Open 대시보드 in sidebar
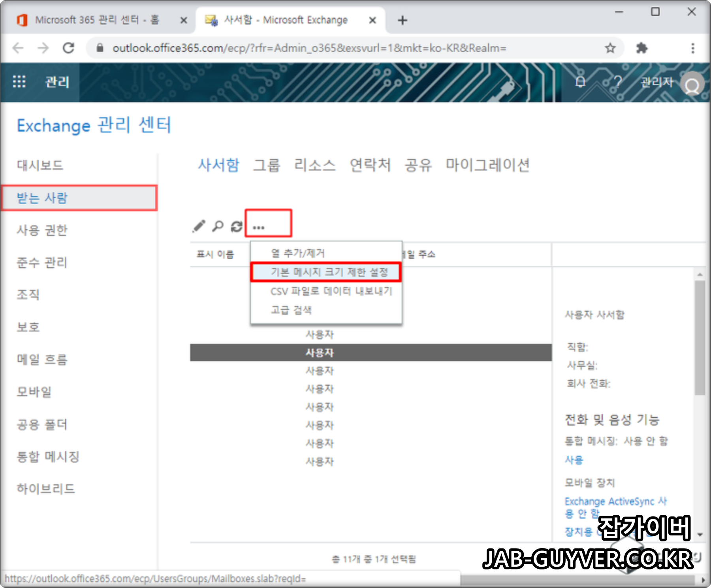 click(40, 165)
